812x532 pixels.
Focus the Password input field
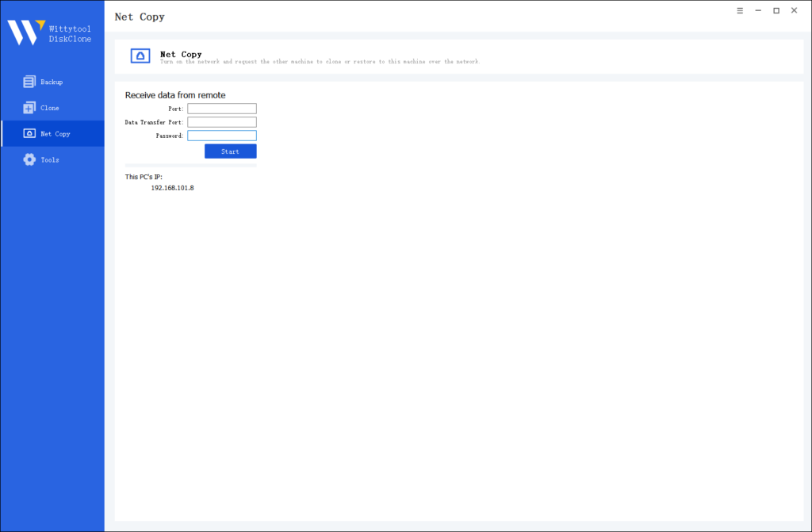point(222,136)
